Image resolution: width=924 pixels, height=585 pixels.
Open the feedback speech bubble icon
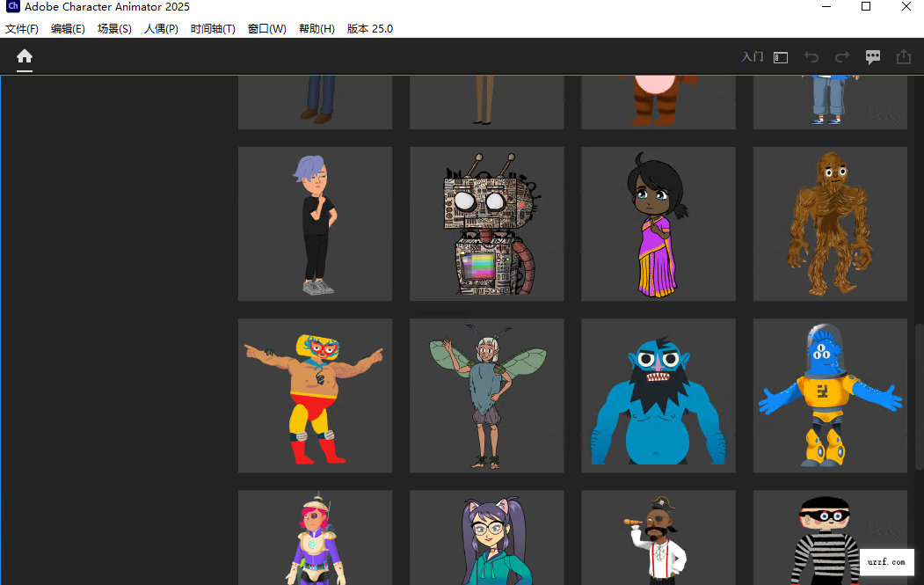(872, 56)
